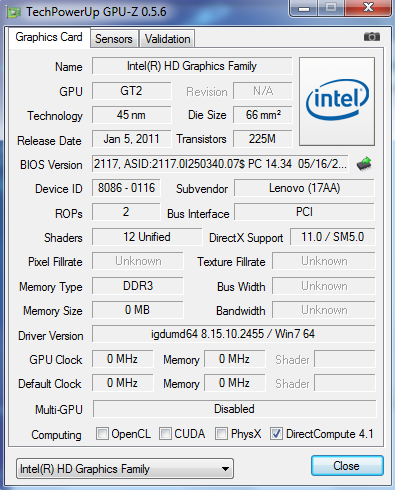The width and height of the screenshot is (395, 490).
Task: Click the dropdown arrow of GPU selector
Action: click(225, 469)
